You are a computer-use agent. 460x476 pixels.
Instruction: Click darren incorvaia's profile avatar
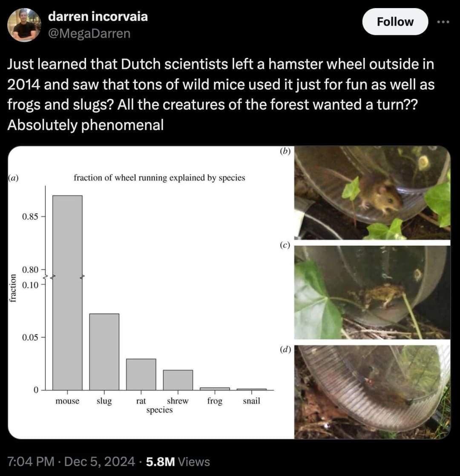23,25
